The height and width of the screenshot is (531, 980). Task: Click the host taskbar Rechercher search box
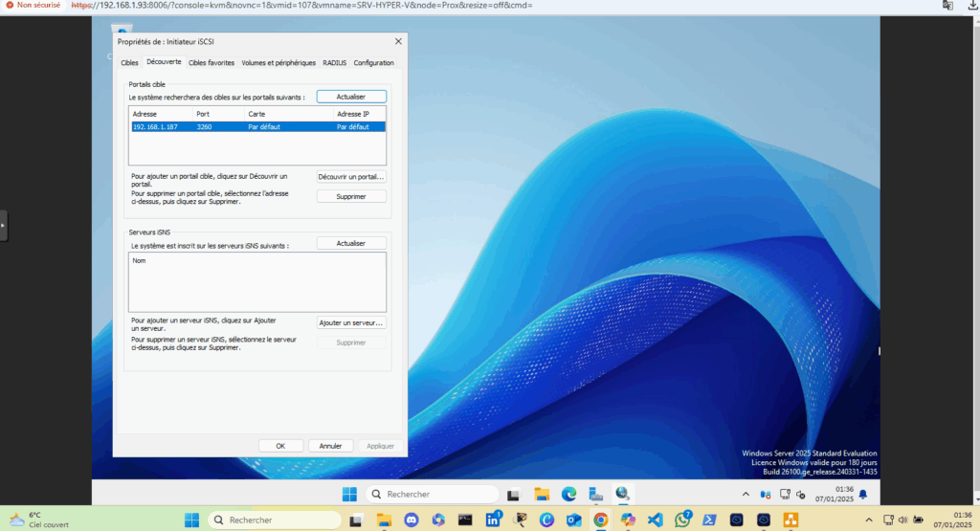pos(275,520)
